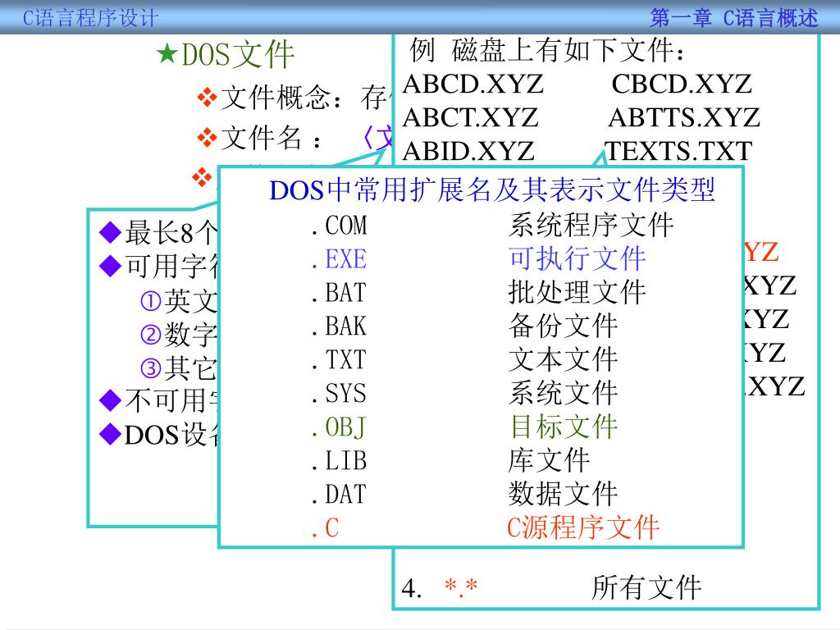This screenshot has width=840, height=630.
Task: Click the '数据文件' description
Action: (563, 494)
